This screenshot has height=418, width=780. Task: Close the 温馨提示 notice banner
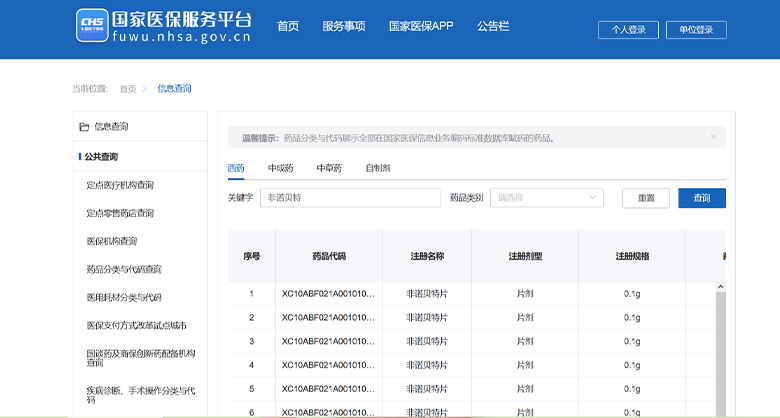(713, 137)
